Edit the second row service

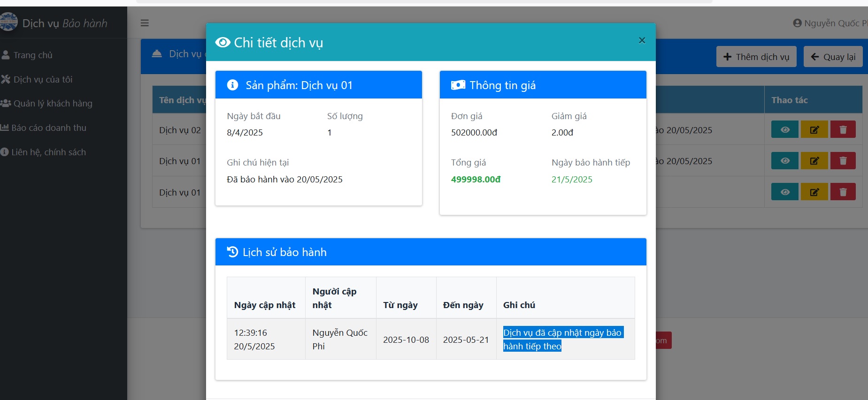point(814,161)
